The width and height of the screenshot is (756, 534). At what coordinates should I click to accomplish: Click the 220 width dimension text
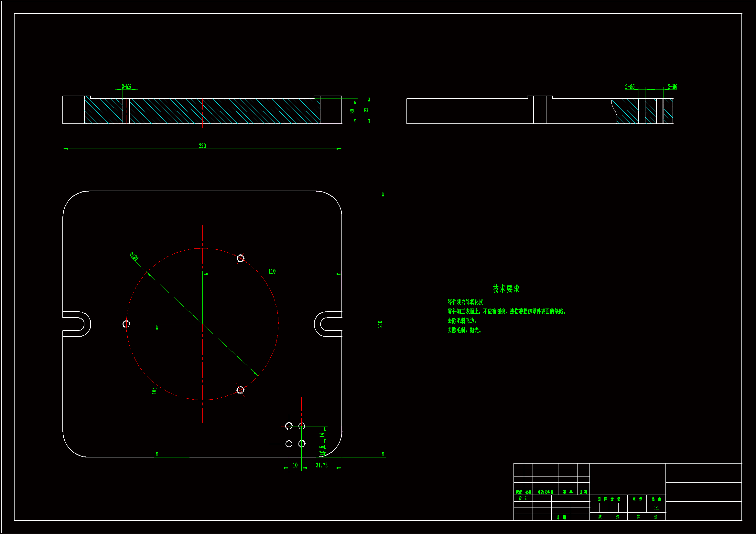point(202,146)
